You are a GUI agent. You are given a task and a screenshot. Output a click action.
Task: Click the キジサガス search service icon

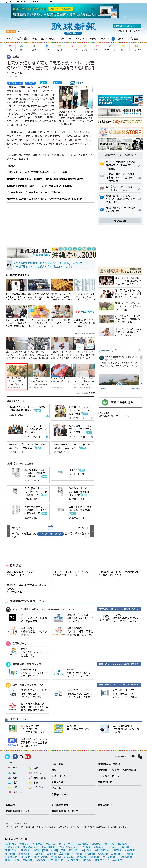[105, 618]
